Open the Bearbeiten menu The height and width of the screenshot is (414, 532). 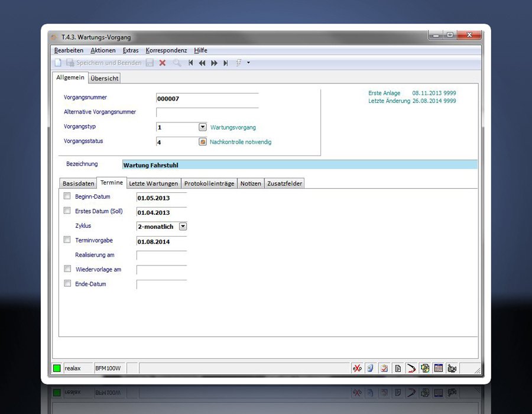(69, 50)
